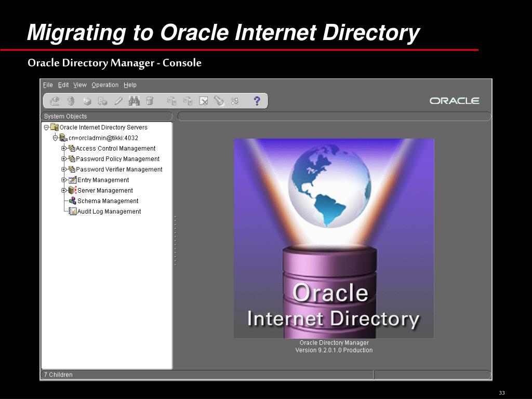Click the blue question mark Help icon

[257, 101]
